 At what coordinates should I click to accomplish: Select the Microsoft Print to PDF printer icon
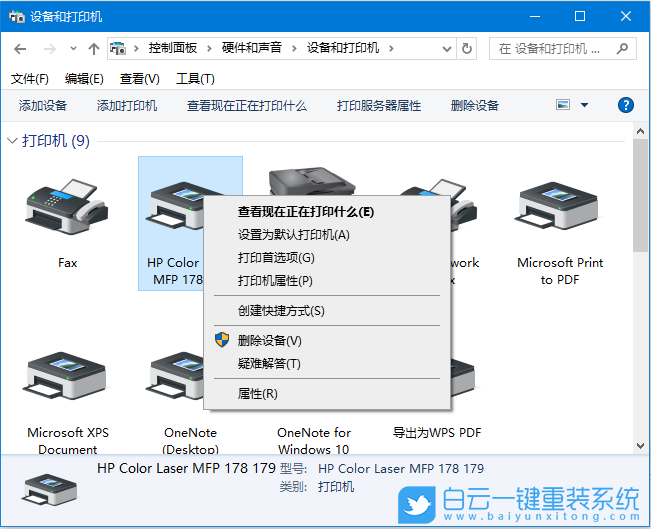point(559,206)
